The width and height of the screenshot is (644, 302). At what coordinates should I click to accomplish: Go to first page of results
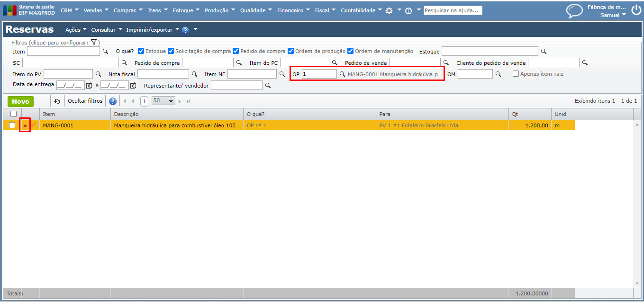point(124,101)
